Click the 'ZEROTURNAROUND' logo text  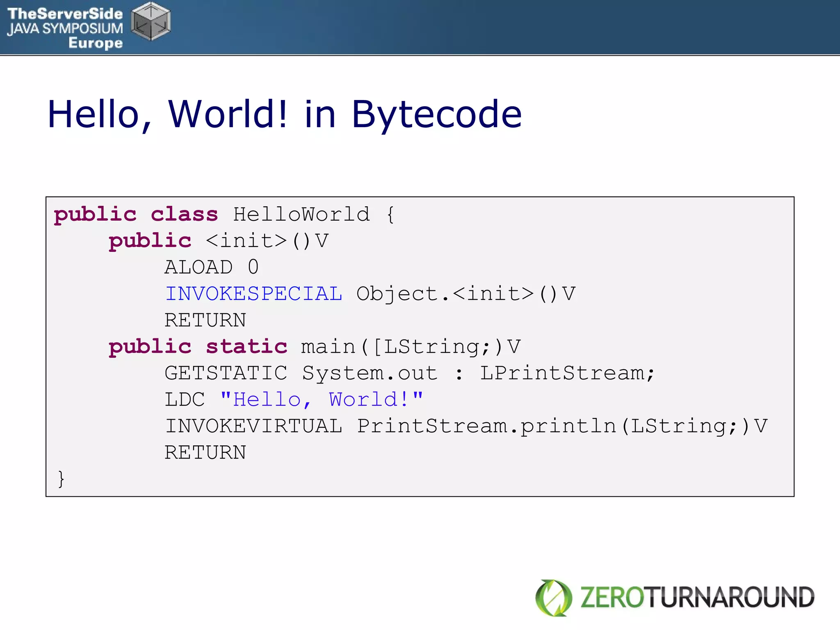point(697,598)
